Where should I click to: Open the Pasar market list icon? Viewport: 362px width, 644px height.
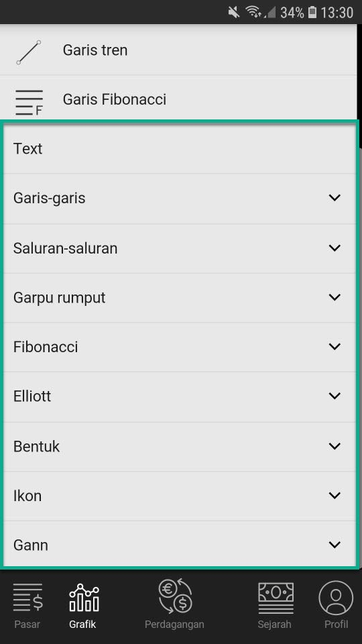tap(27, 597)
